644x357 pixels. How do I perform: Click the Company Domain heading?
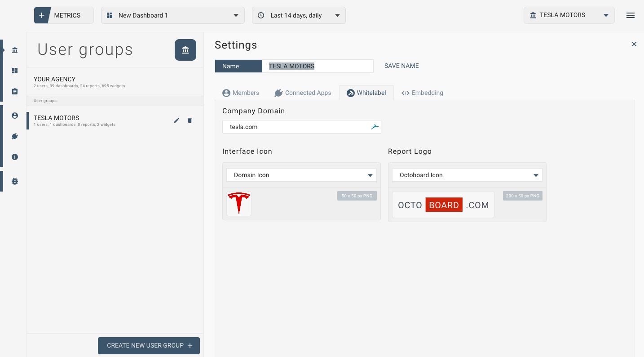tap(253, 111)
